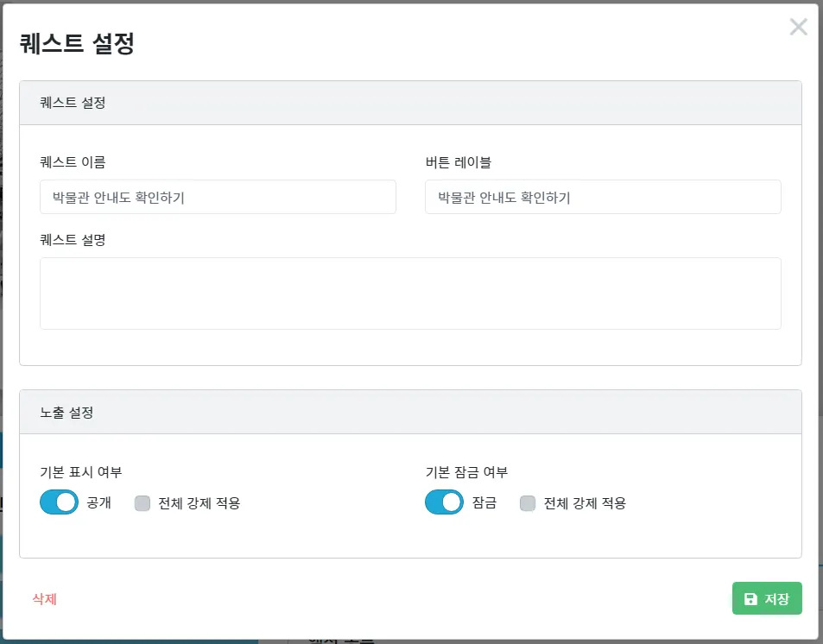The width and height of the screenshot is (823, 644).
Task: Click the 기본 잠금 여부 heading text
Action: (466, 472)
